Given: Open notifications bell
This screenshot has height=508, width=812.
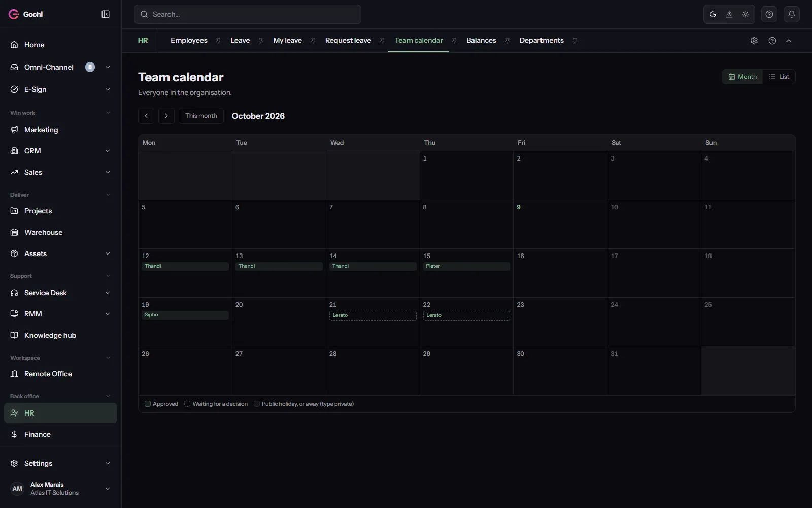Looking at the screenshot, I should [792, 14].
